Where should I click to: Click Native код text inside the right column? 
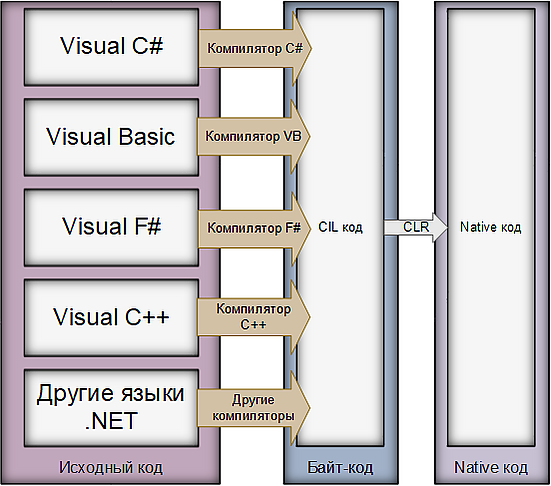tap(491, 227)
